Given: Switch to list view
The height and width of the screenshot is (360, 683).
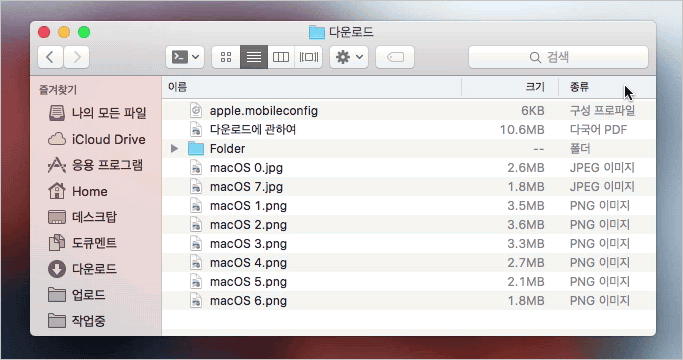Looking at the screenshot, I should (254, 57).
